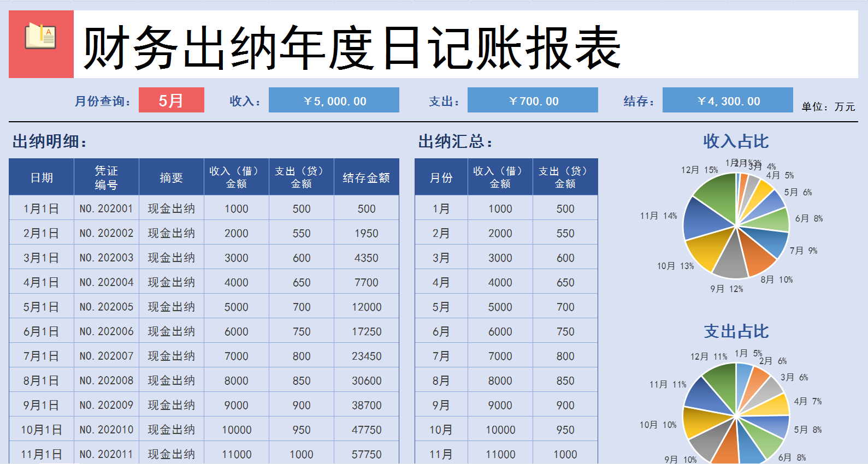This screenshot has width=868, height=464.
Task: Click the 单位：万元 unit label
Action: (828, 107)
